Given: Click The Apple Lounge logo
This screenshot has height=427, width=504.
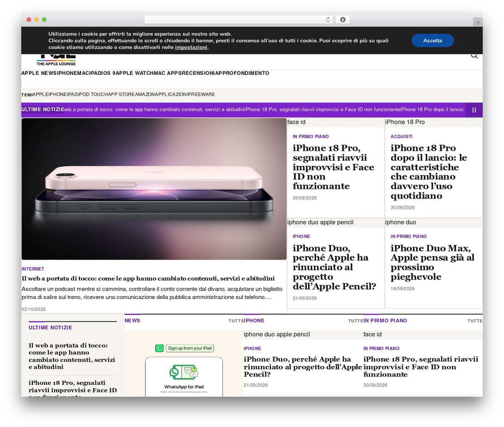Looking at the screenshot, I should [56, 60].
